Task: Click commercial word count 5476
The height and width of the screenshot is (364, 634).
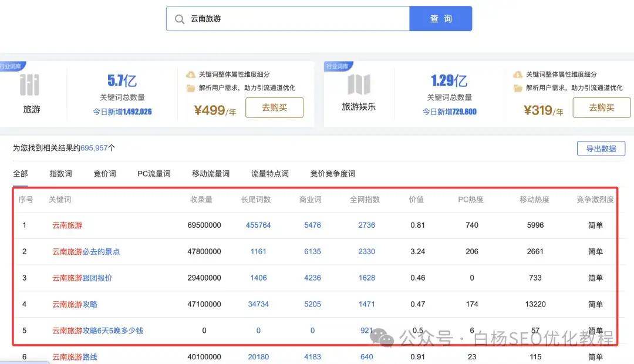Action: [x=312, y=225]
